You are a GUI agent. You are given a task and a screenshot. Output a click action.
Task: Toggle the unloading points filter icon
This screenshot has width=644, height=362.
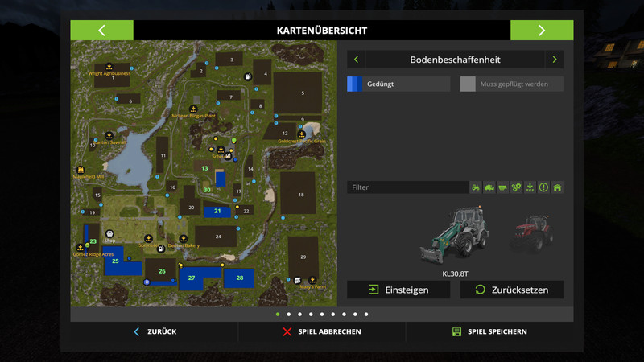click(530, 187)
